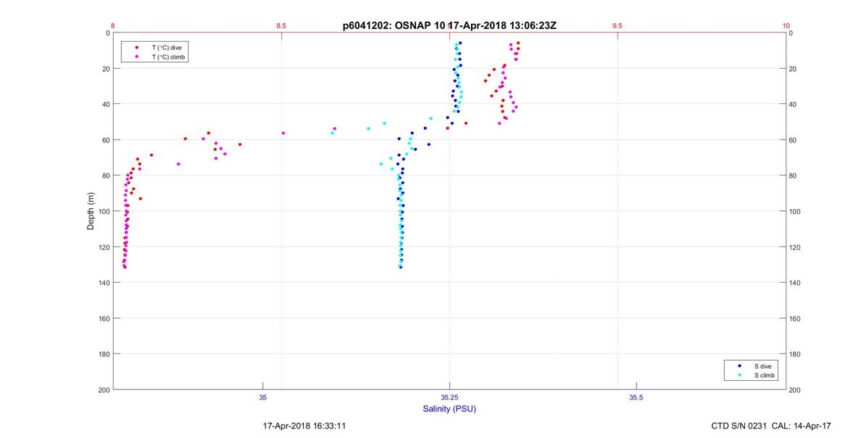Click the '35.5' salinity tick label

coord(636,398)
